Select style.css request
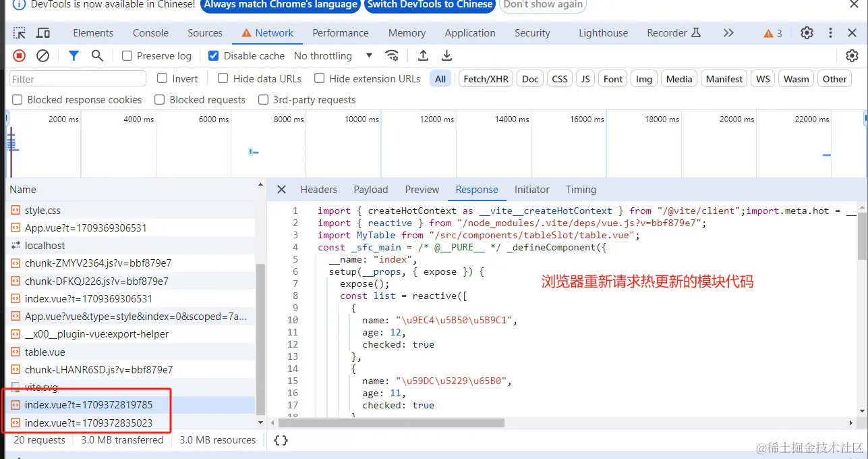 click(x=131, y=211)
